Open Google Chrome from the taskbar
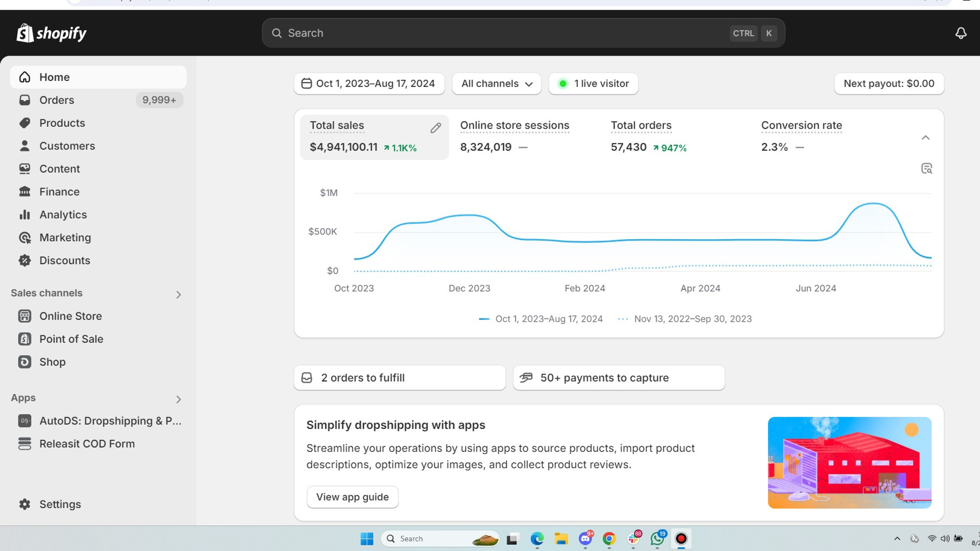 [x=609, y=539]
